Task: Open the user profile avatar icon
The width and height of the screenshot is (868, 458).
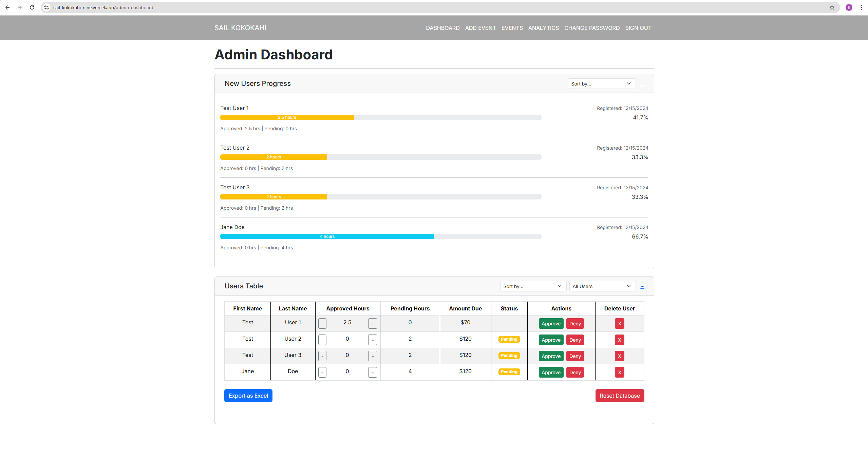Action: point(849,7)
